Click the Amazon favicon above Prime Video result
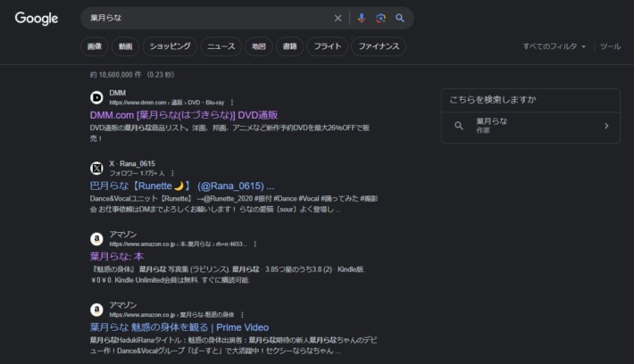Image resolution: width=634 pixels, height=364 pixels. (x=96, y=310)
